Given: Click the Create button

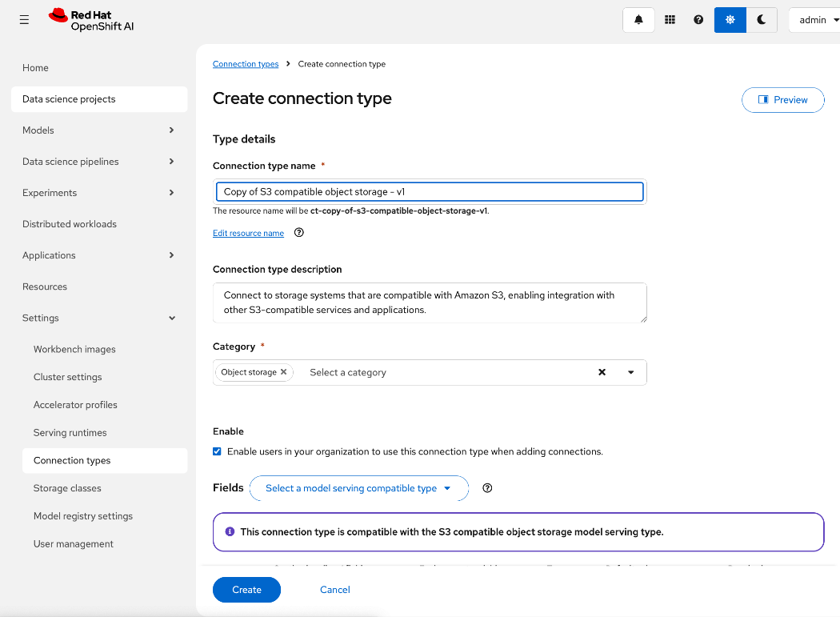Looking at the screenshot, I should 246,590.
